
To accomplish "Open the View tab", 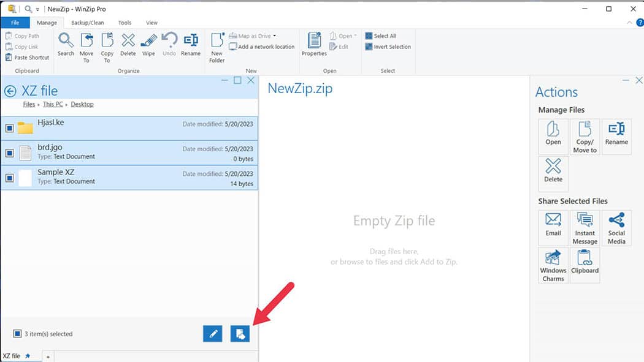I will pyautogui.click(x=151, y=23).
